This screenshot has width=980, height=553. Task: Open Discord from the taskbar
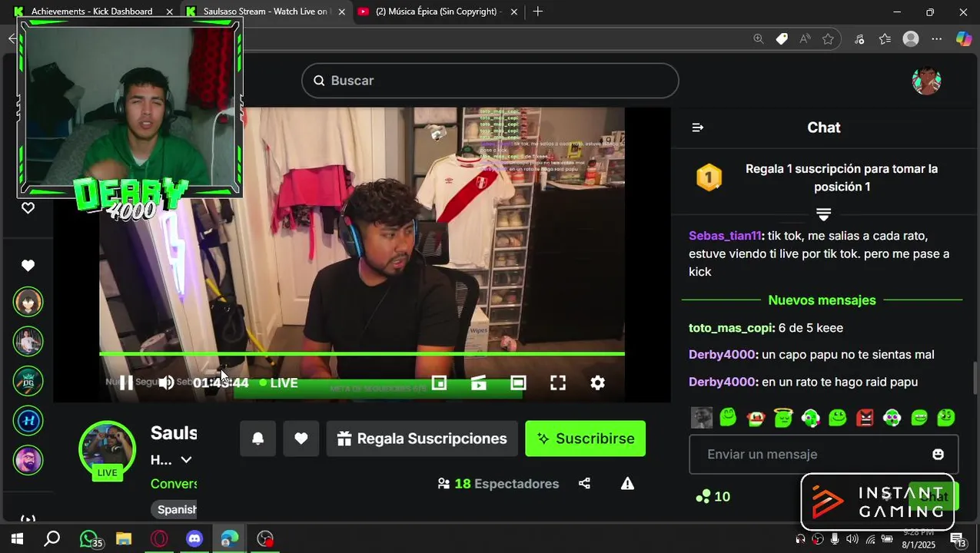(194, 538)
